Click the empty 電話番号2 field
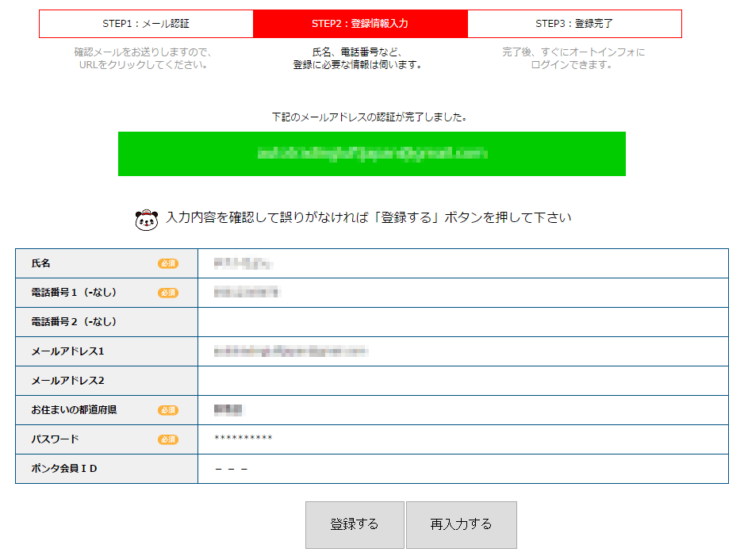This screenshot has height=560, width=744. click(x=462, y=322)
